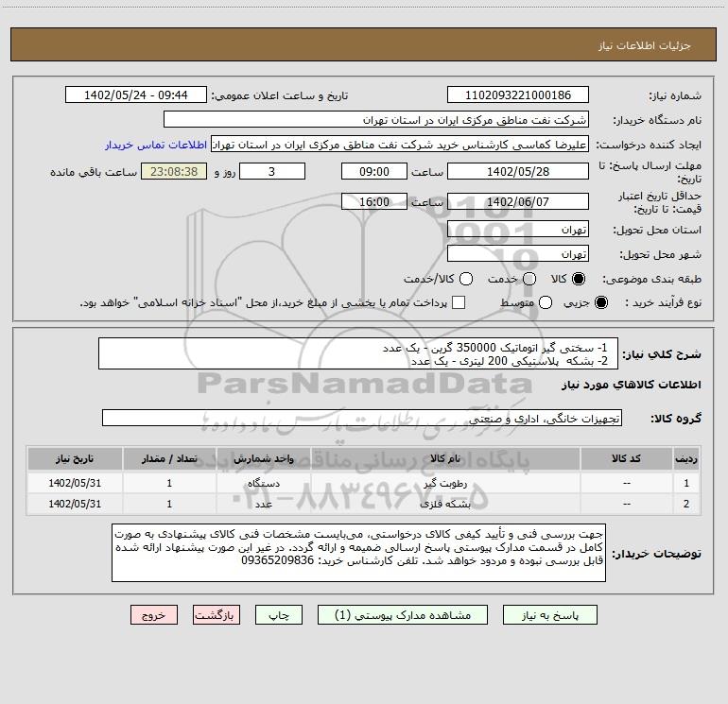Click the رطوبت گیر item name cell
The image size is (728, 704).
tap(444, 483)
